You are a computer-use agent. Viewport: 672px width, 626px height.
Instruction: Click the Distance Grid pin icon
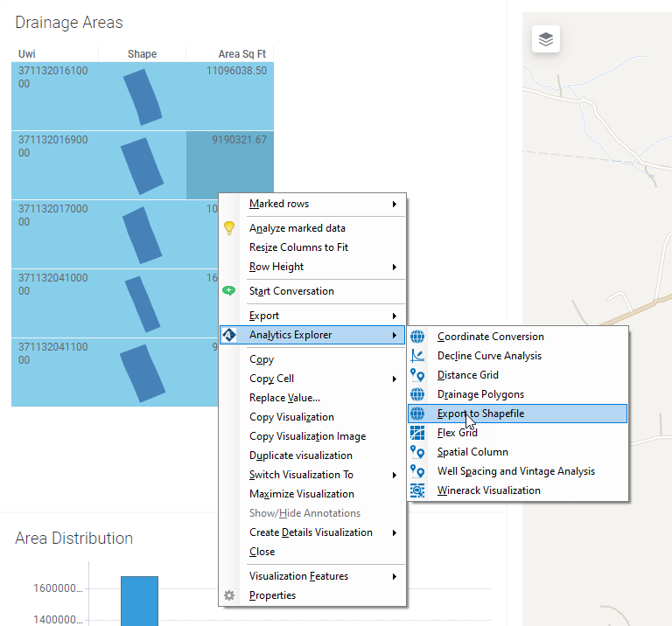point(417,375)
